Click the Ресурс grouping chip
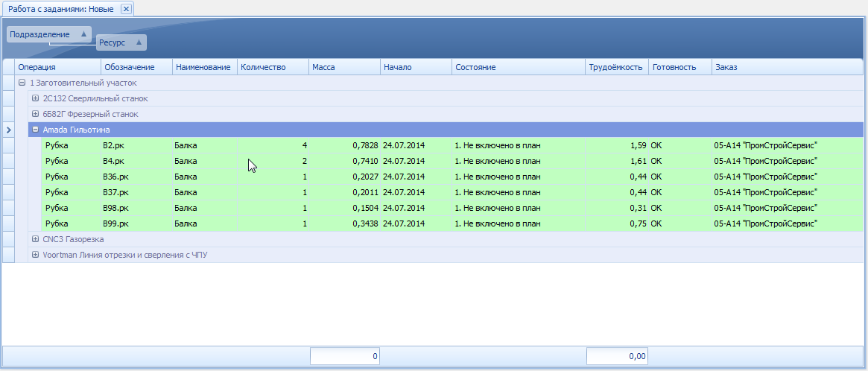Screen dimensions: 868x371 pos(121,42)
